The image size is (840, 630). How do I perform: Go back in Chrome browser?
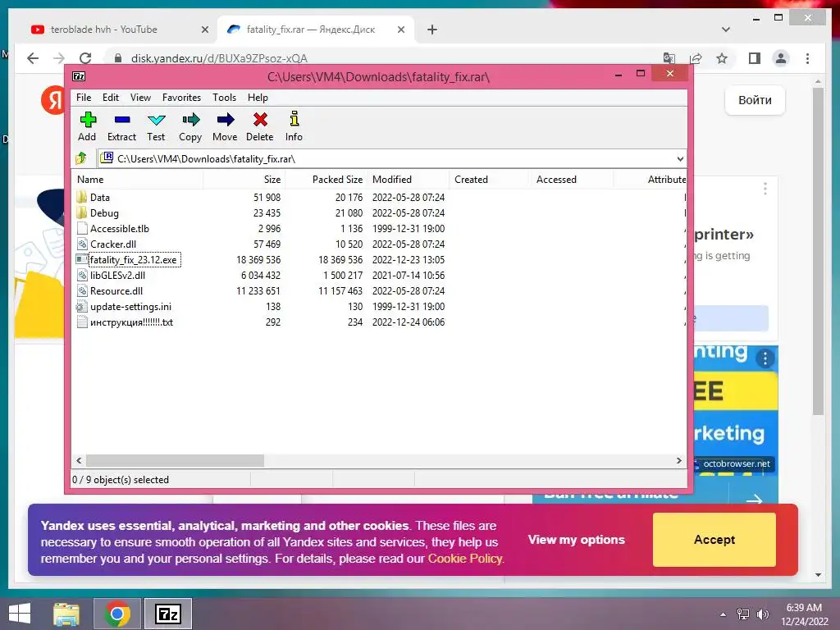33,58
